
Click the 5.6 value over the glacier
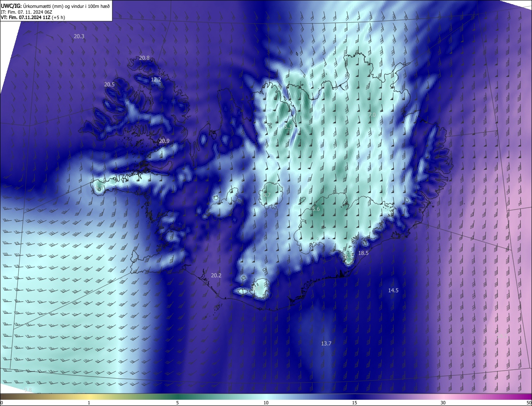[316, 209]
